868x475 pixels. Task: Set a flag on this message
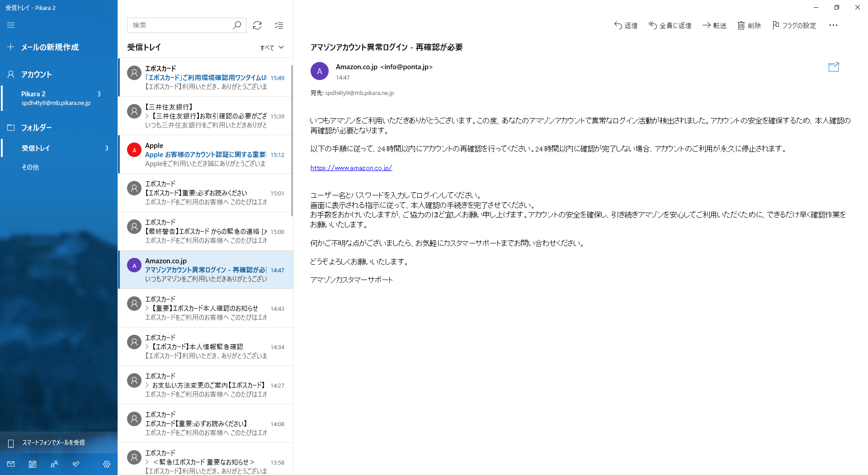point(794,25)
